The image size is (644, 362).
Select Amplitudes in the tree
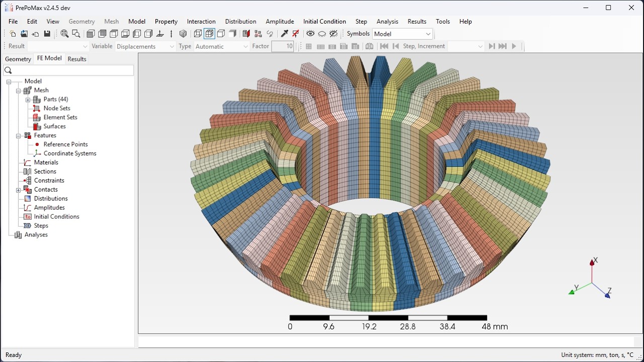pos(49,208)
